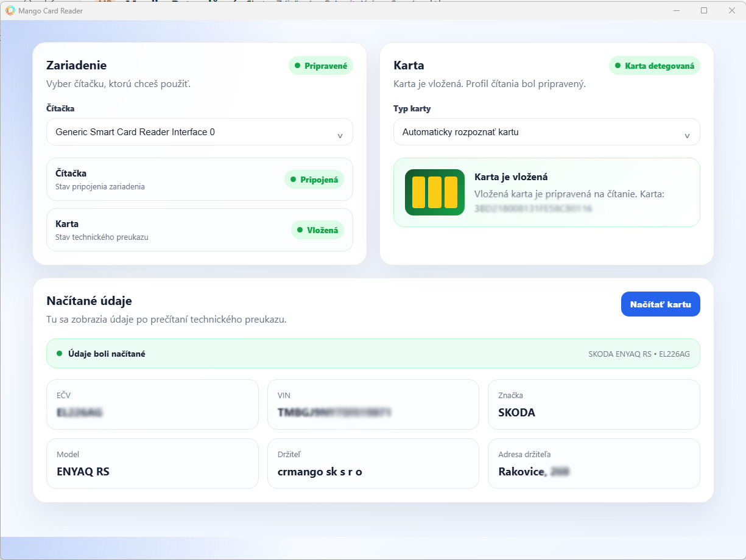
Task: Click 'Stav technického preukazu' subtitle
Action: tap(102, 237)
